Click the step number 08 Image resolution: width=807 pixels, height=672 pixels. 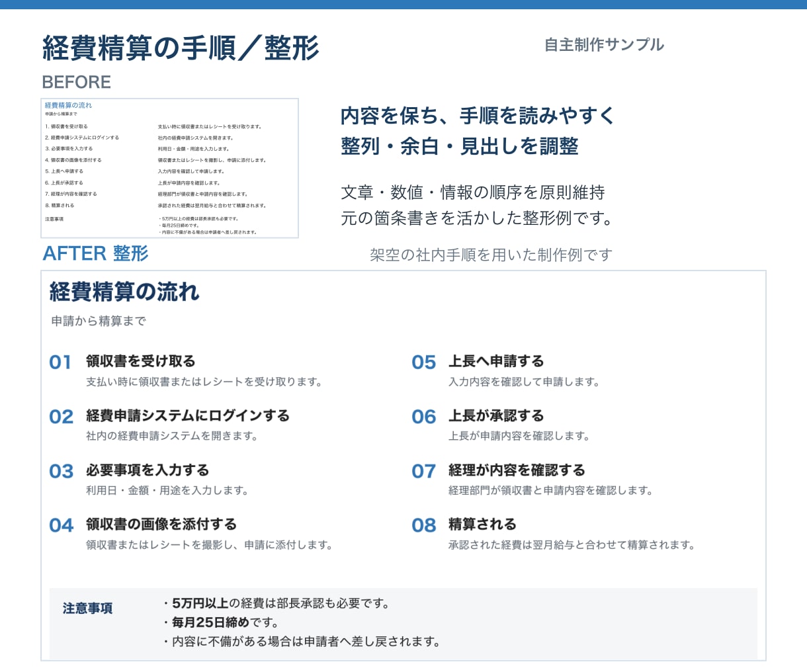pyautogui.click(x=423, y=526)
